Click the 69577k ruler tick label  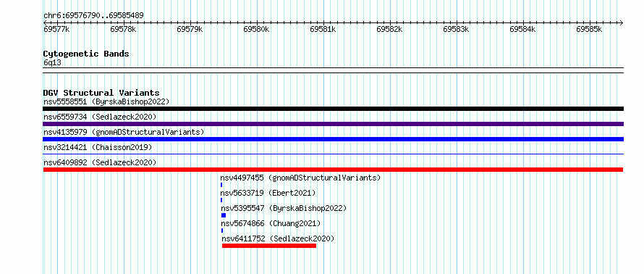(56, 29)
